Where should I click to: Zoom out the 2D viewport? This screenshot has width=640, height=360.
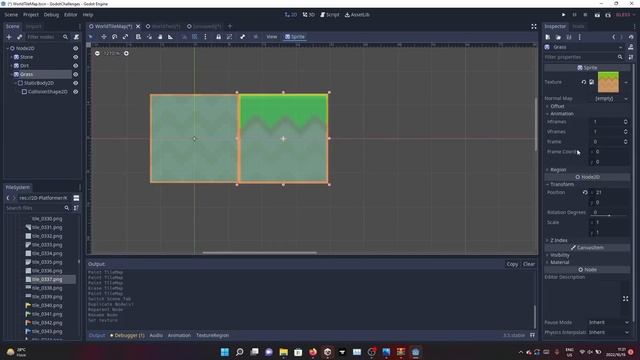tap(97, 53)
